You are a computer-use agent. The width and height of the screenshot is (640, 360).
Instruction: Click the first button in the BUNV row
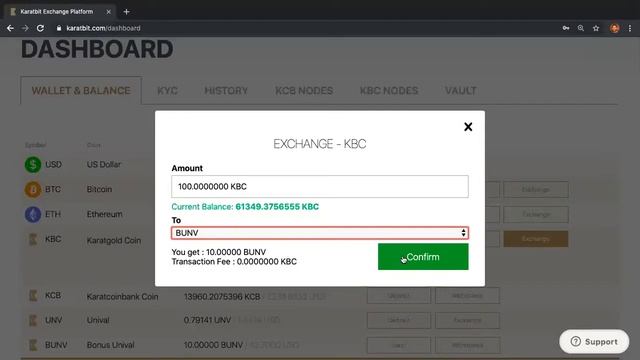click(x=399, y=345)
